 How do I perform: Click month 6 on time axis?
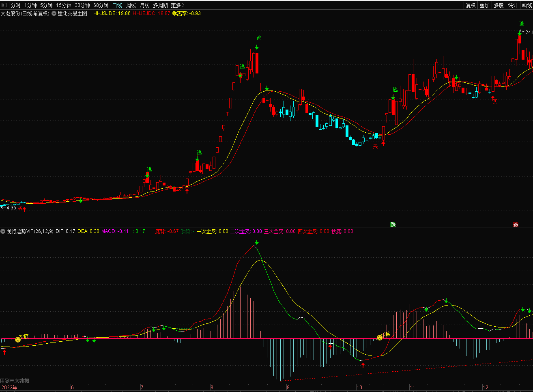(x=72, y=388)
